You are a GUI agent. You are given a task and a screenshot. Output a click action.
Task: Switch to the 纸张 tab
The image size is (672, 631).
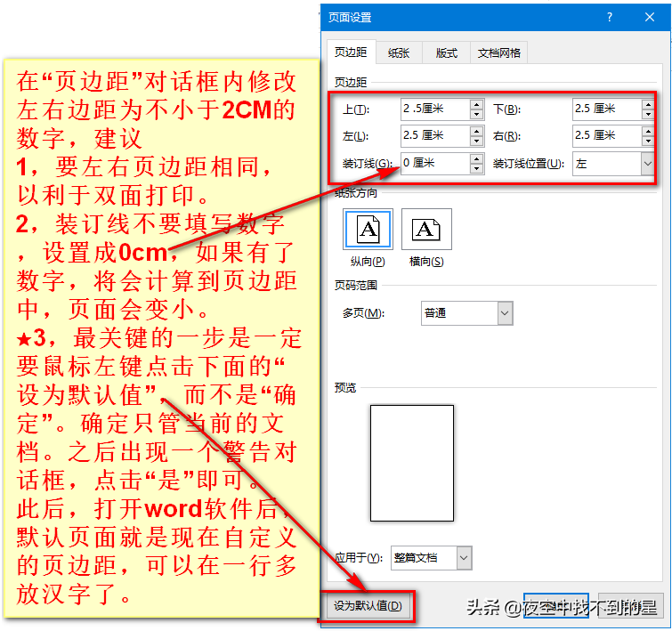pos(399,53)
